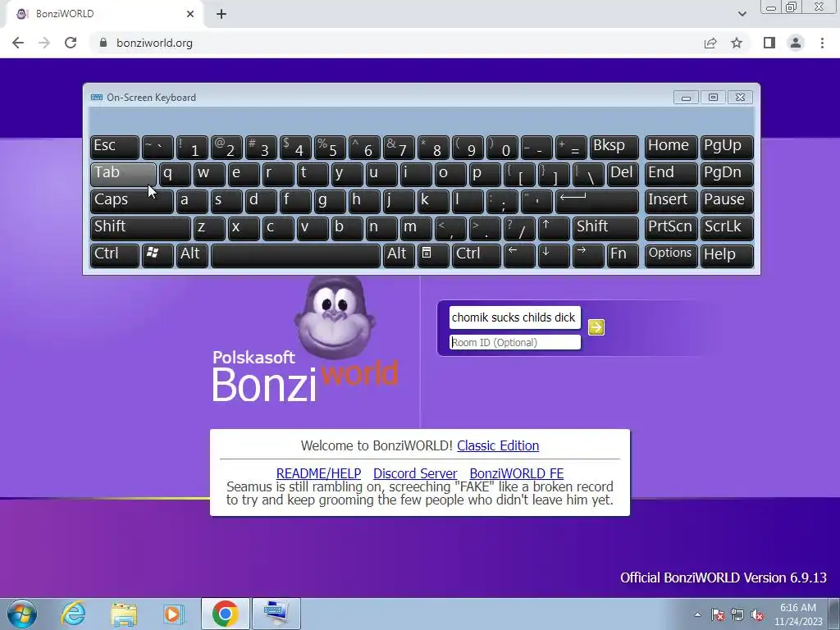Click the Enter key on on-screen keyboard
This screenshot has height=630, width=840.
pos(597,201)
